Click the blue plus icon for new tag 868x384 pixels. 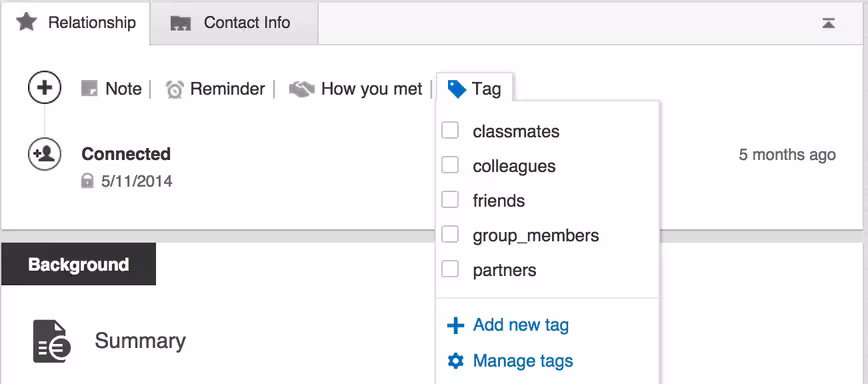(455, 325)
